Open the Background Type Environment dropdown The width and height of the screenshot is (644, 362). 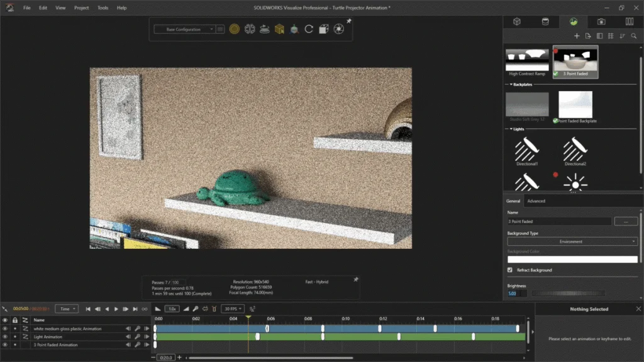[572, 241]
